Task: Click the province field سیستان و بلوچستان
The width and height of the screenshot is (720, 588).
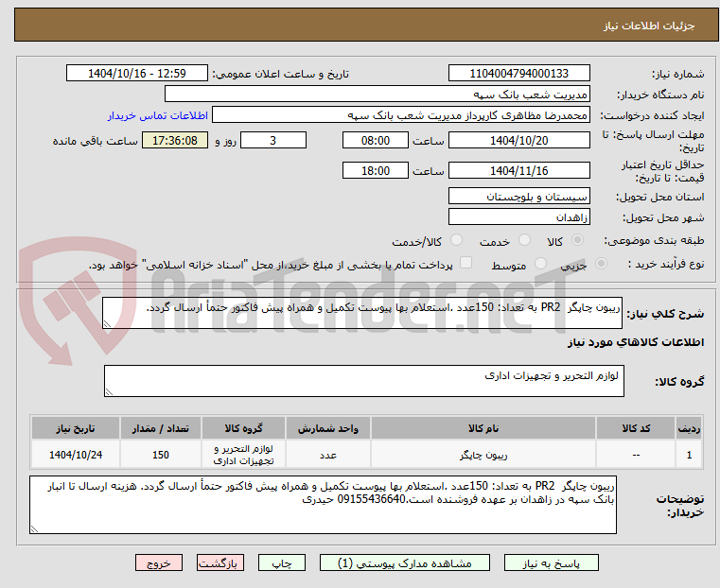Action: pos(518,196)
